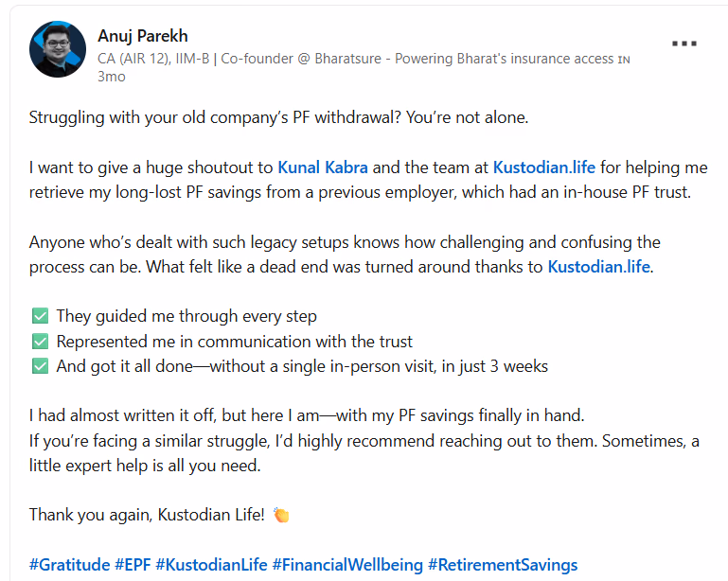Click the 'Thank you again, Kustodian Life!' text
Viewport: 728px width, 581px height.
click(148, 515)
